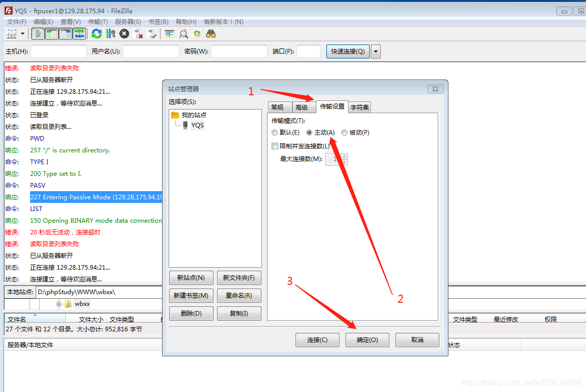This screenshot has width=586, height=392.
Task: Cancel the current operation
Action: (x=123, y=34)
